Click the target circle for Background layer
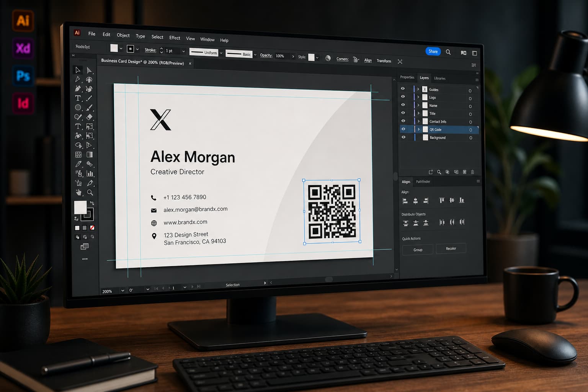588x392 pixels. 470,138
